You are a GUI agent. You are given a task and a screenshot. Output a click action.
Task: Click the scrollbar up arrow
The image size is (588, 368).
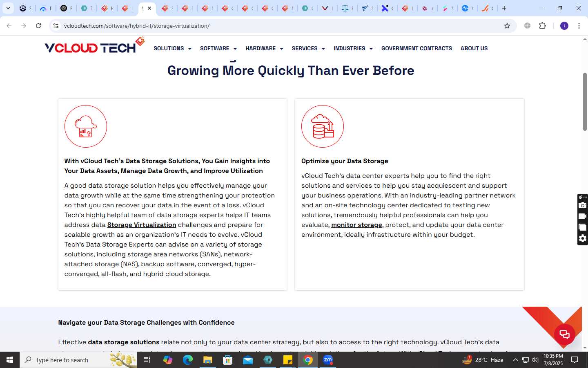[x=585, y=39]
